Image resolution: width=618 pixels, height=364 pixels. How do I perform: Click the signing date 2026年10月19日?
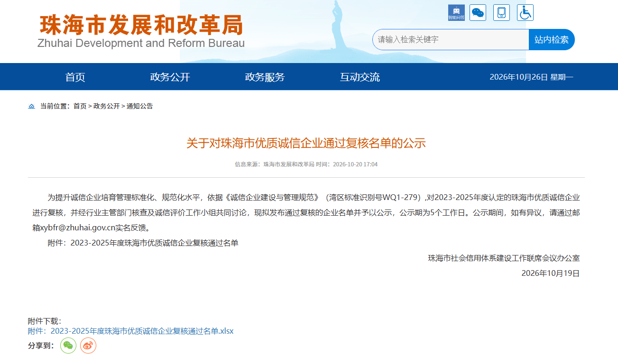coord(551,273)
